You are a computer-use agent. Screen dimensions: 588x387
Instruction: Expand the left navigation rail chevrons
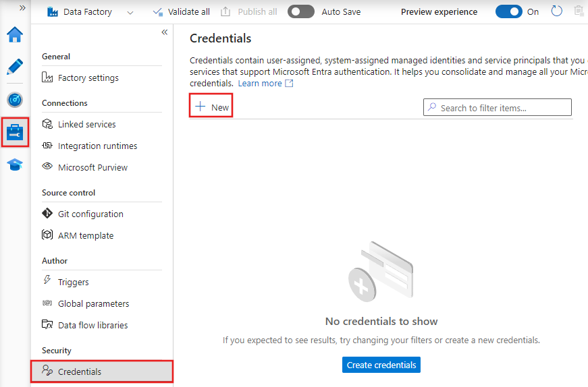click(22, 8)
